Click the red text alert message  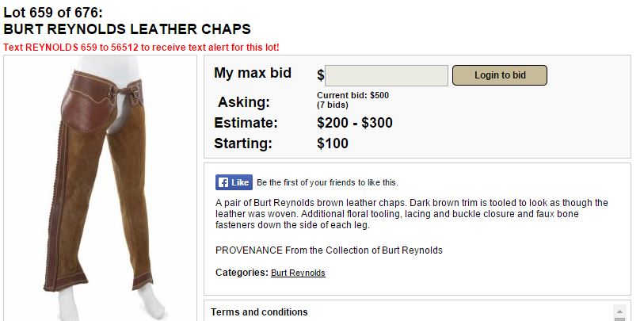click(x=141, y=48)
